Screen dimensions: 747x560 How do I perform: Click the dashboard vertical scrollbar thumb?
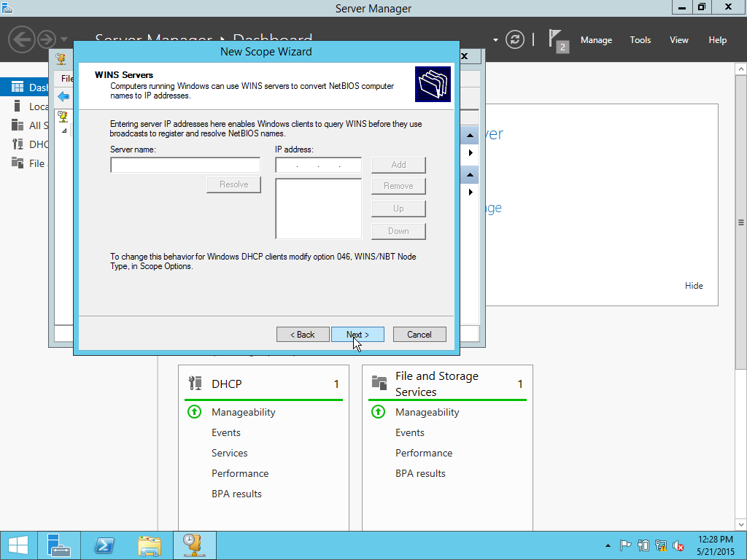click(741, 222)
